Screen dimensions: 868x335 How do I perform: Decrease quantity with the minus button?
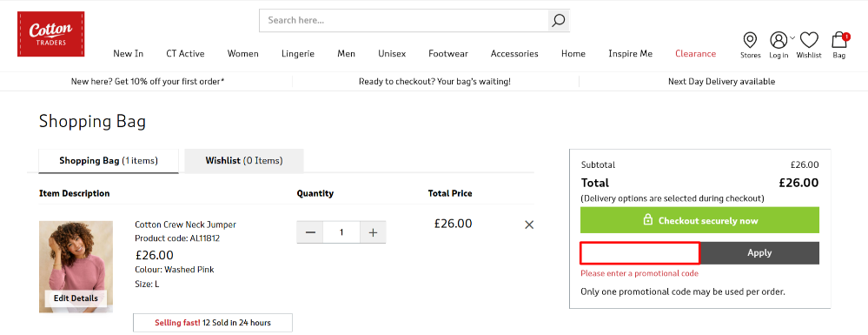pos(310,232)
